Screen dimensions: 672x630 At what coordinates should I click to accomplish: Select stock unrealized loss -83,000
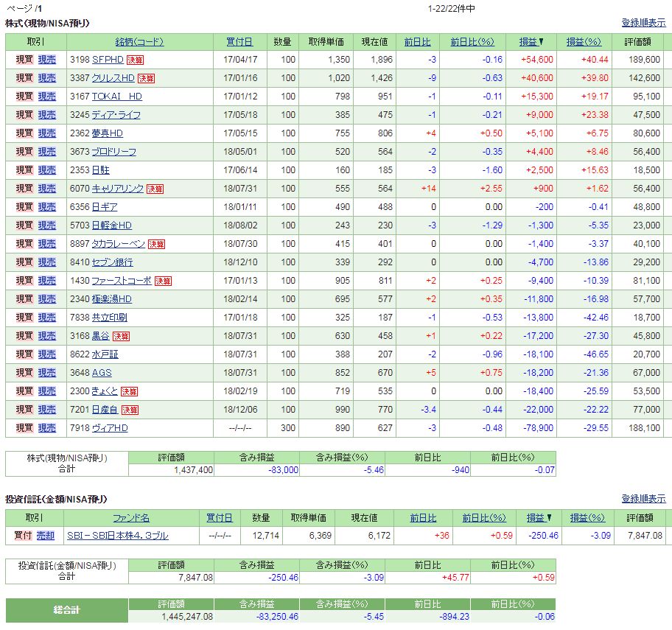[x=283, y=470]
